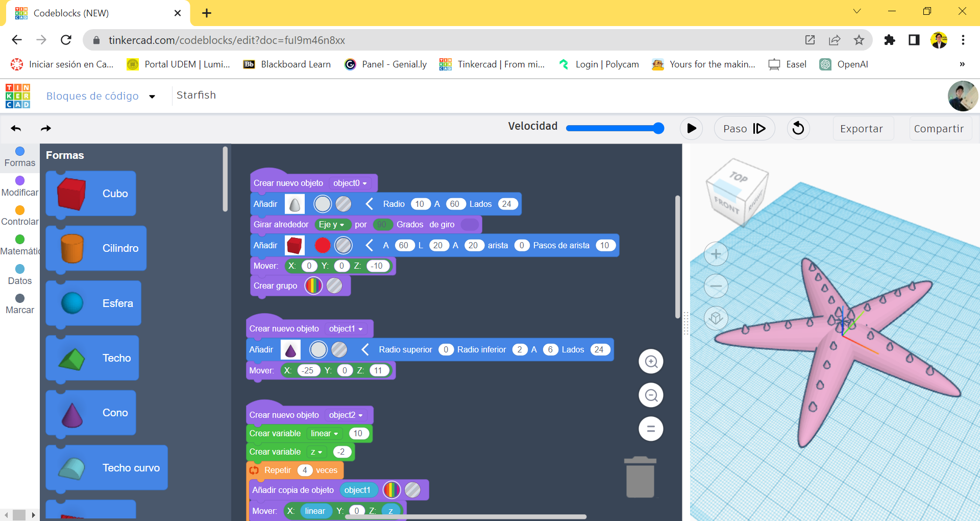Click the undo arrow
This screenshot has height=521, width=980.
[x=16, y=128]
